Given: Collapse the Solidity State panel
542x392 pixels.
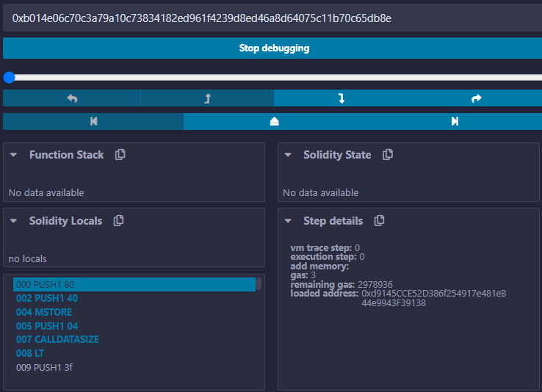Looking at the screenshot, I should (x=289, y=155).
